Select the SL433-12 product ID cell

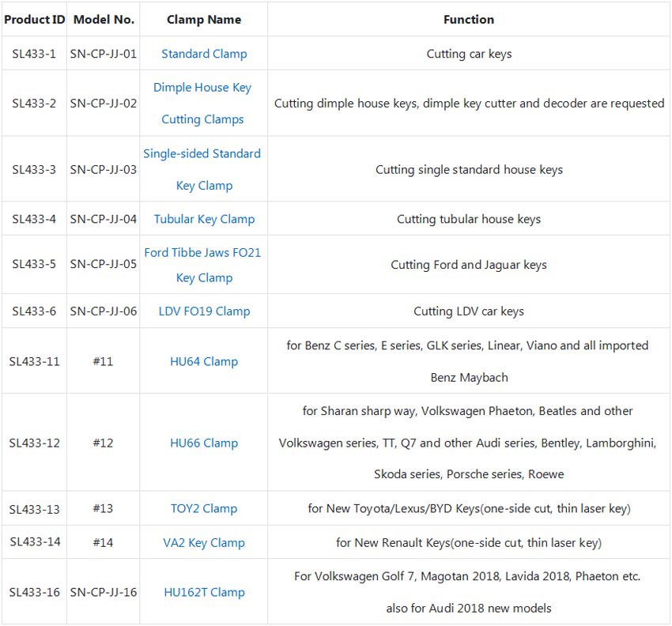point(34,443)
